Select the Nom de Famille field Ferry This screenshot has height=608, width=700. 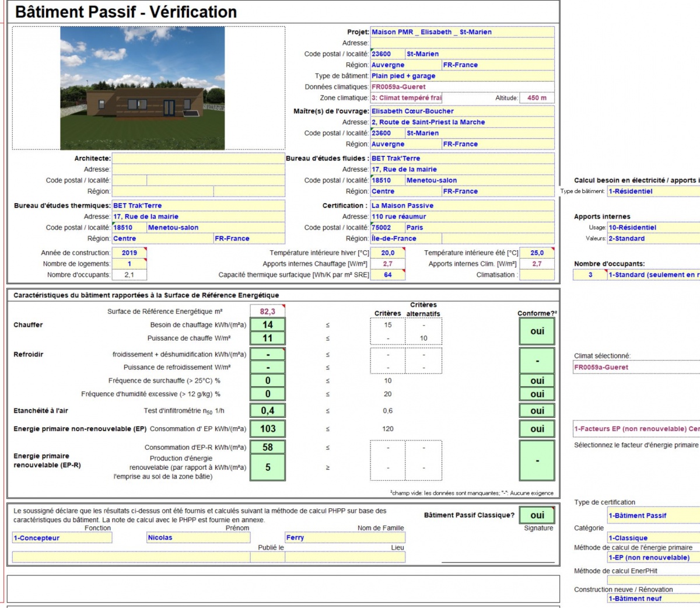345,538
